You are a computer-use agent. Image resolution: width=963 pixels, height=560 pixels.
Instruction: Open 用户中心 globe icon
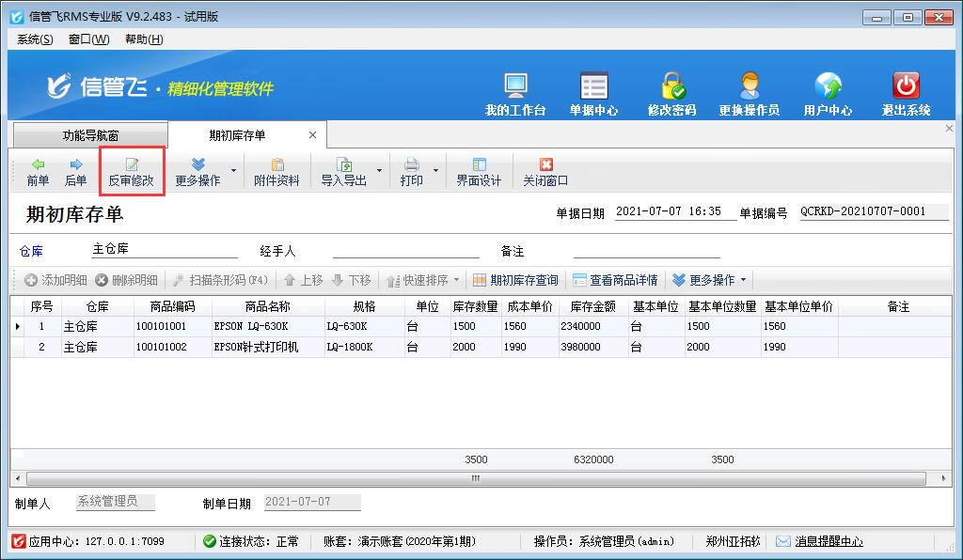click(x=828, y=87)
